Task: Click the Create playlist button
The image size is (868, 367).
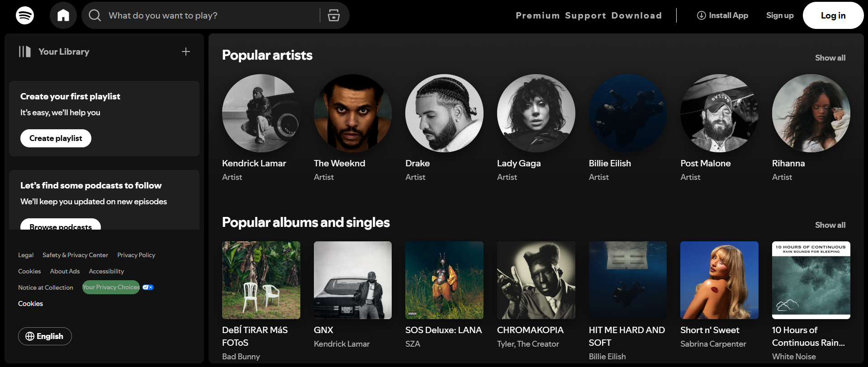Action: pyautogui.click(x=56, y=138)
